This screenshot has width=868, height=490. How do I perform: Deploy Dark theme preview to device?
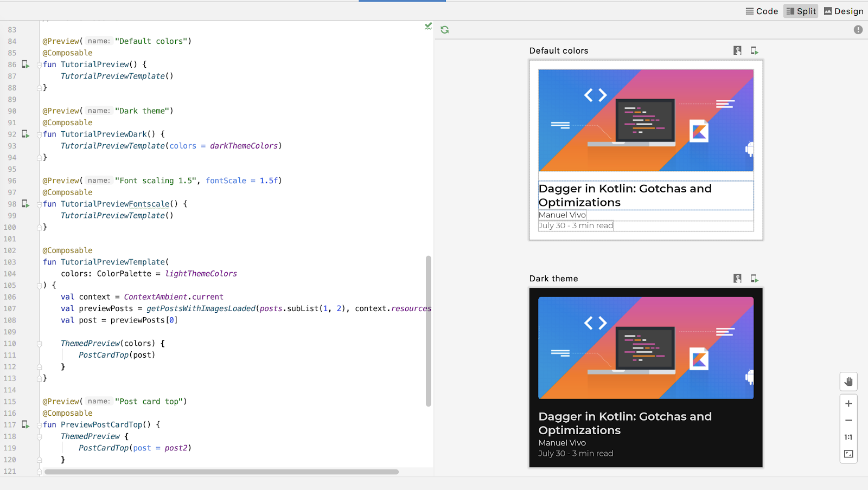coord(754,278)
